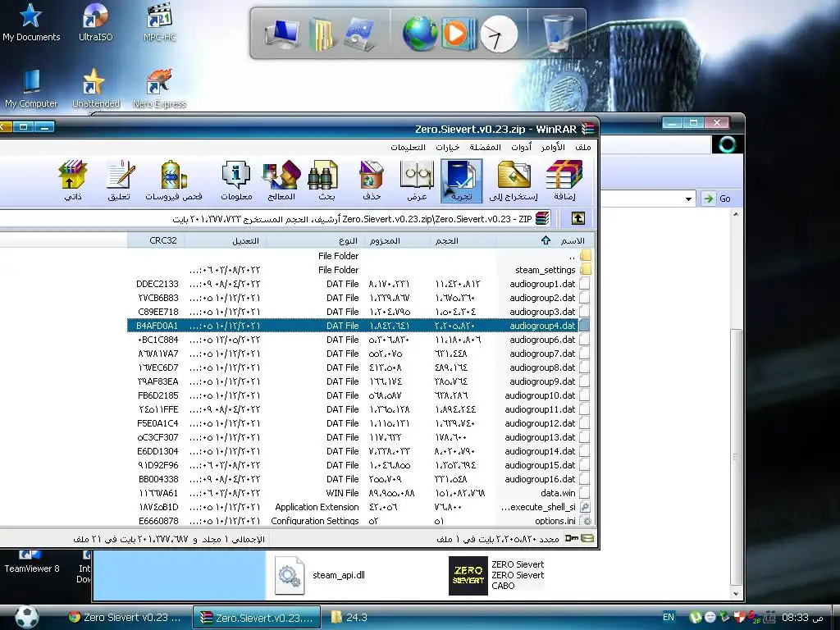Open My Documents desktop icon
Image resolution: width=840 pixels, height=630 pixels.
tap(30, 22)
